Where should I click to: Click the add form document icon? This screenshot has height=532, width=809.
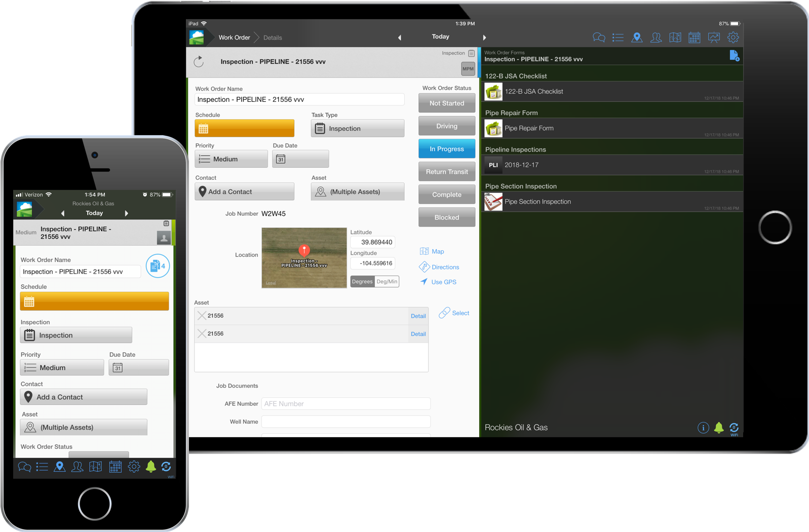point(734,56)
